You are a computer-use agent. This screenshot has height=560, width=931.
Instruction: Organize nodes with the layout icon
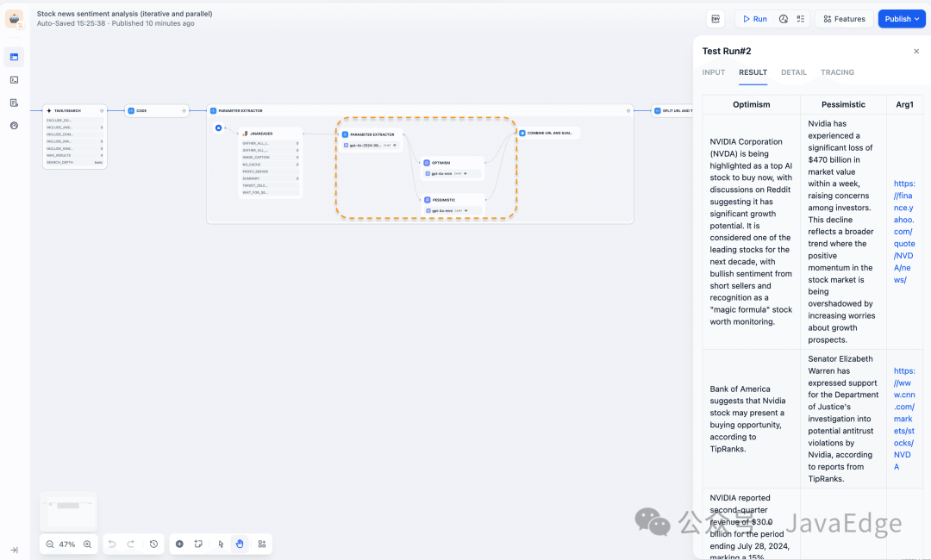(262, 544)
